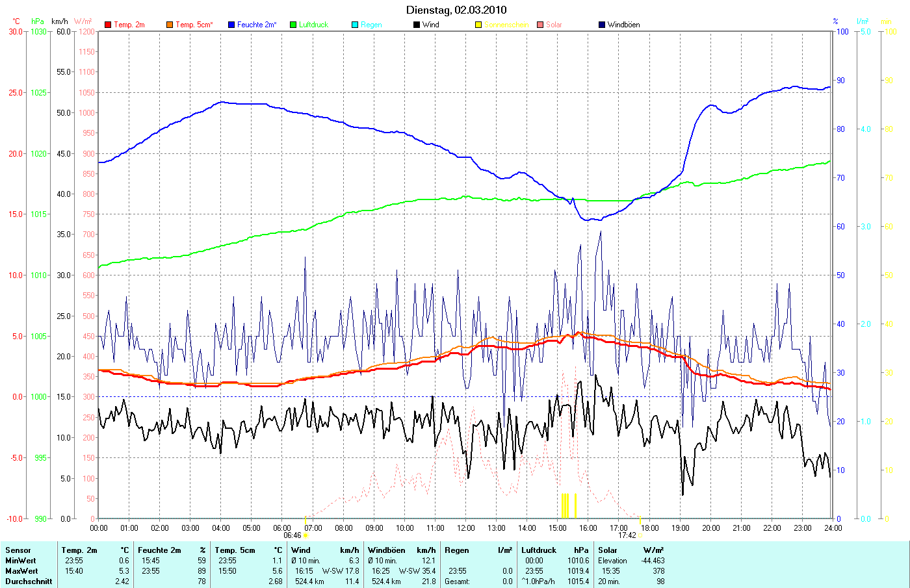Select the Durchschnitt row label
The image size is (910, 588).
(29, 582)
